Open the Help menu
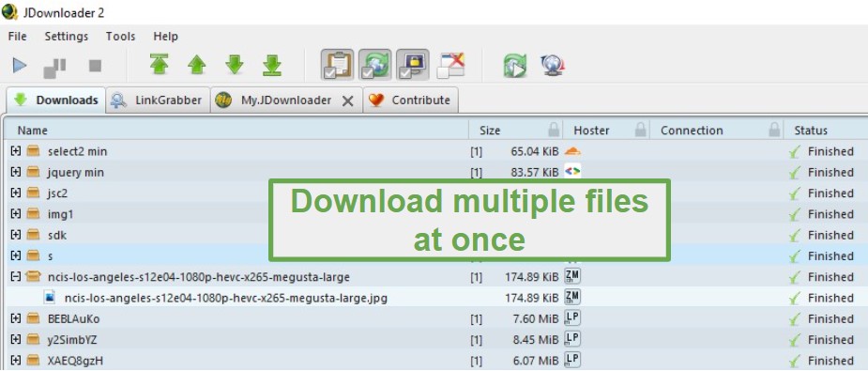This screenshot has height=371, width=868. pos(165,37)
